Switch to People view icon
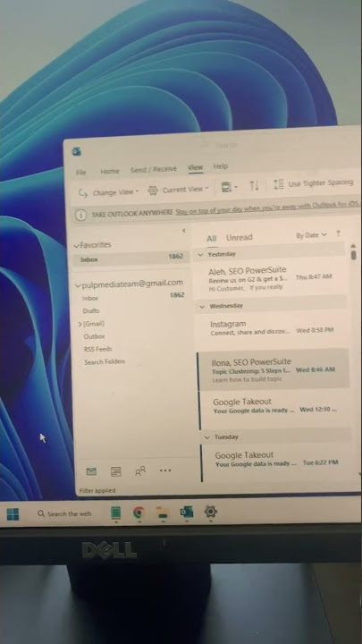This screenshot has width=362, height=644. click(140, 471)
